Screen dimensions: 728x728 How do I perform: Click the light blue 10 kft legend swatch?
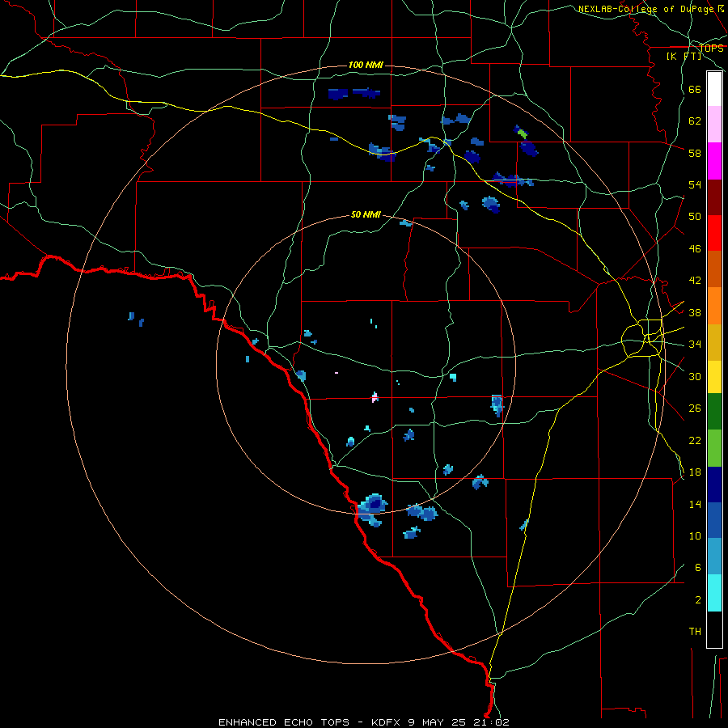point(714,557)
